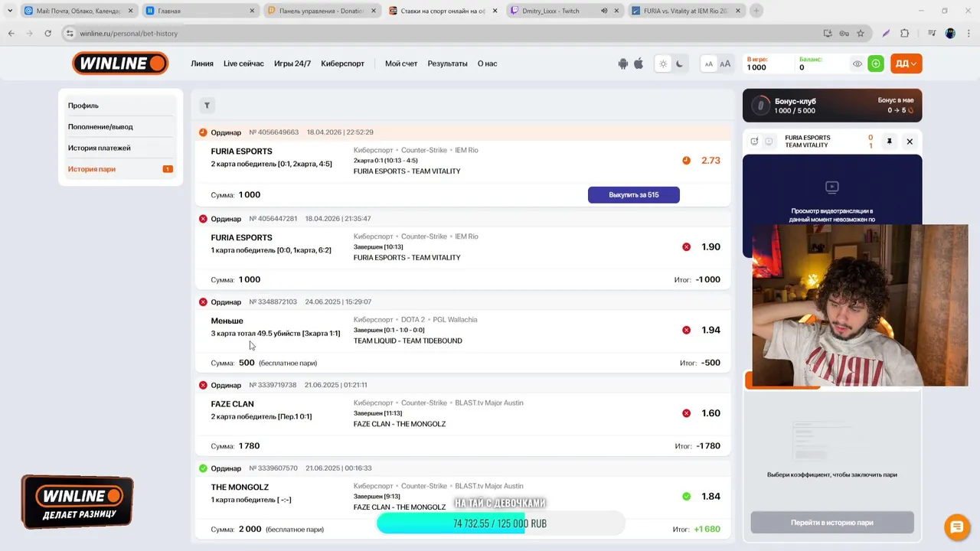Close the FURIA vs Vitality match widget
Image resolution: width=980 pixels, height=551 pixels.
coord(910,142)
